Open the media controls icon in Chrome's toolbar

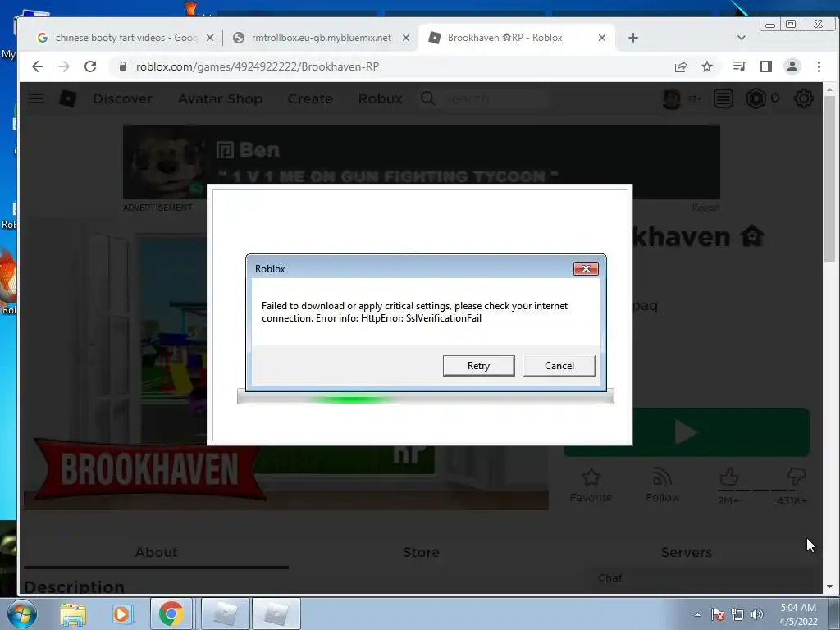pyautogui.click(x=739, y=66)
